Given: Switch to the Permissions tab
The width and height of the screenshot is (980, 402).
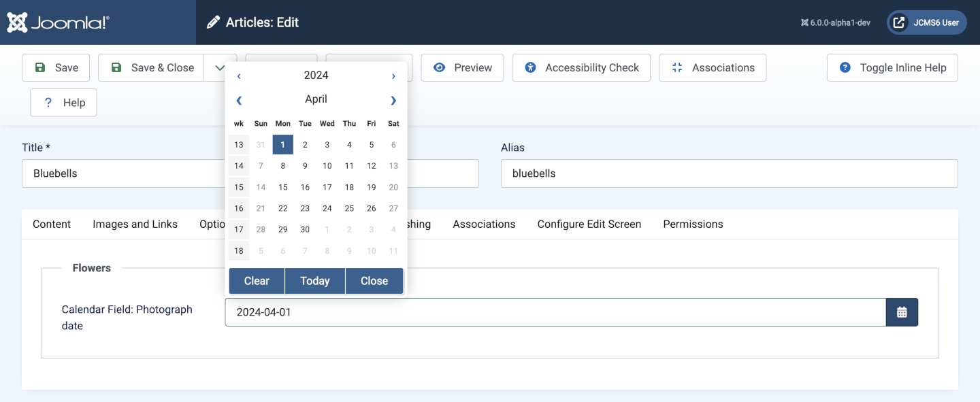Looking at the screenshot, I should tap(693, 224).
